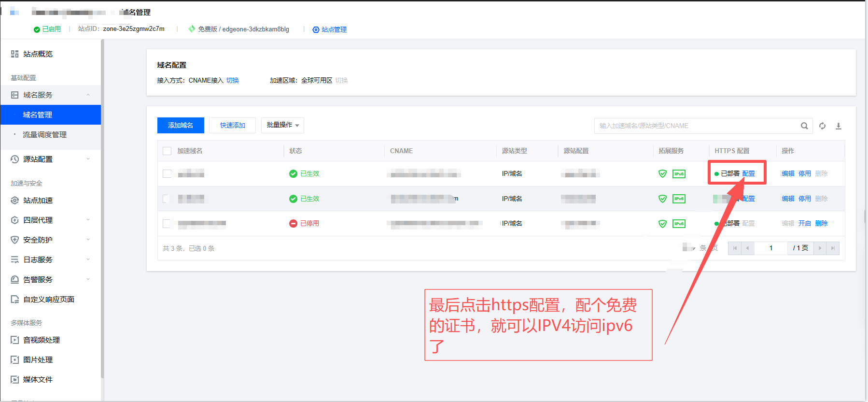The height and width of the screenshot is (402, 868).
Task: Click the 共 3 条，已选 0 条 summary text
Action: pos(188,248)
